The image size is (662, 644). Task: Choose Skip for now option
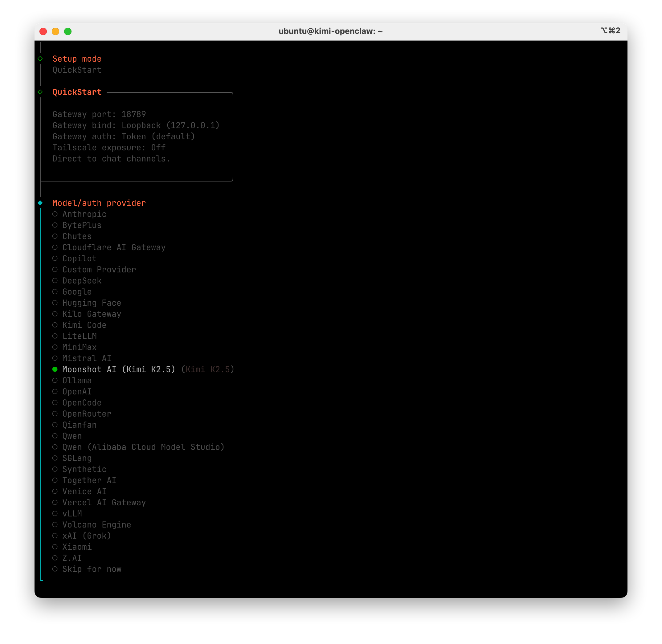pos(91,569)
